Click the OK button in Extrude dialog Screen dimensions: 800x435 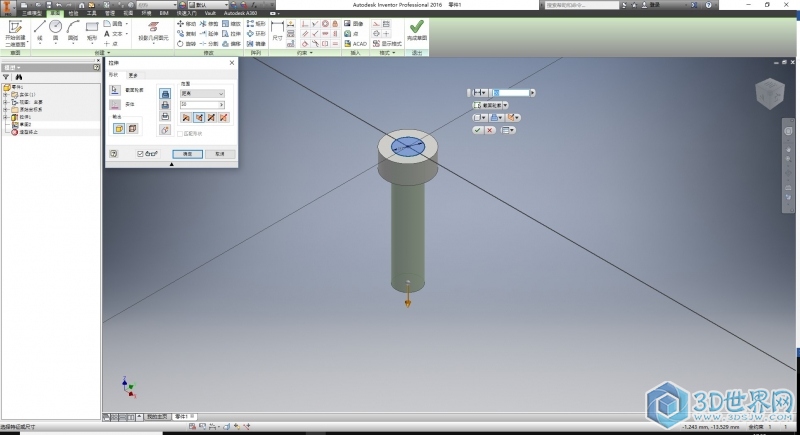(x=187, y=153)
